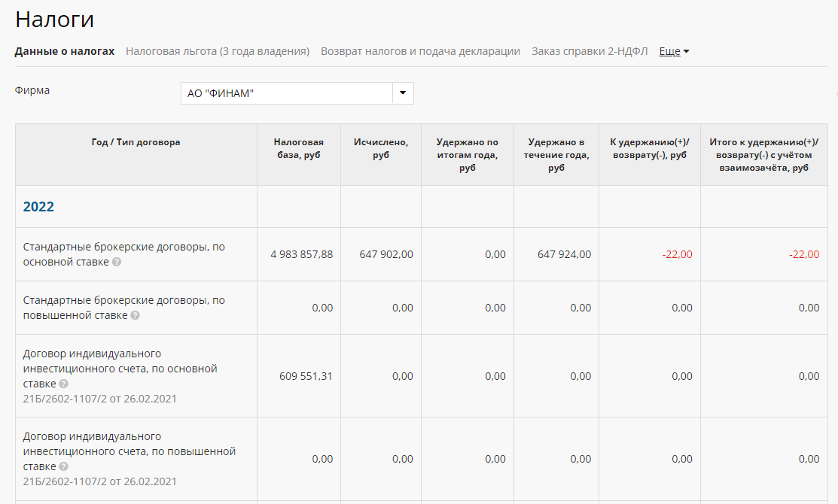Image resolution: width=838 pixels, height=504 pixels.
Task: Click the IIS tax base value 609 551,31
Action: click(x=305, y=376)
